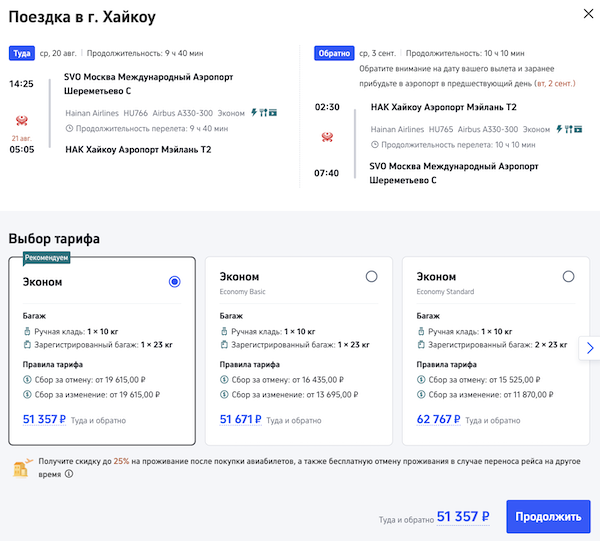Click meal icon for flight HU766
The height and width of the screenshot is (541, 600).
point(263,113)
